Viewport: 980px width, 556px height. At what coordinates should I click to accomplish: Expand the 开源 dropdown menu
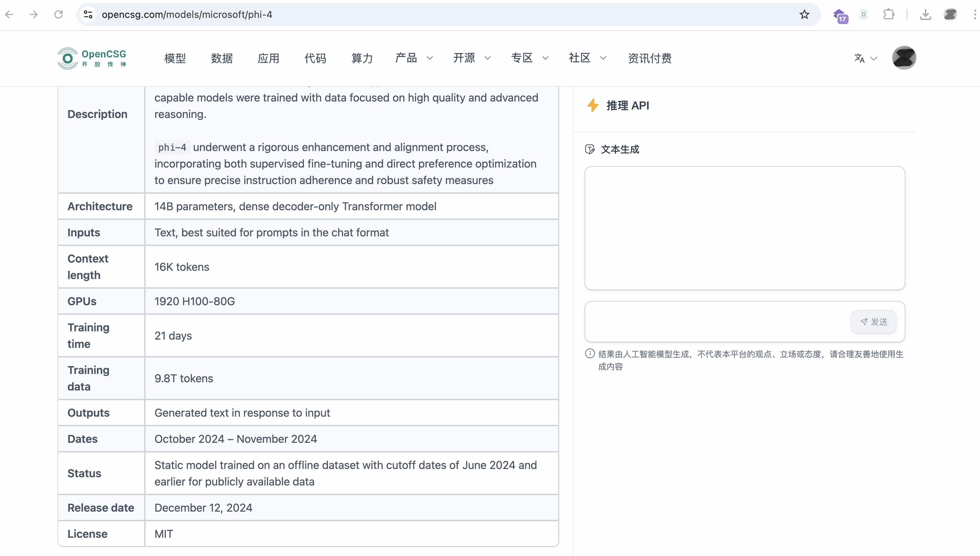[471, 58]
